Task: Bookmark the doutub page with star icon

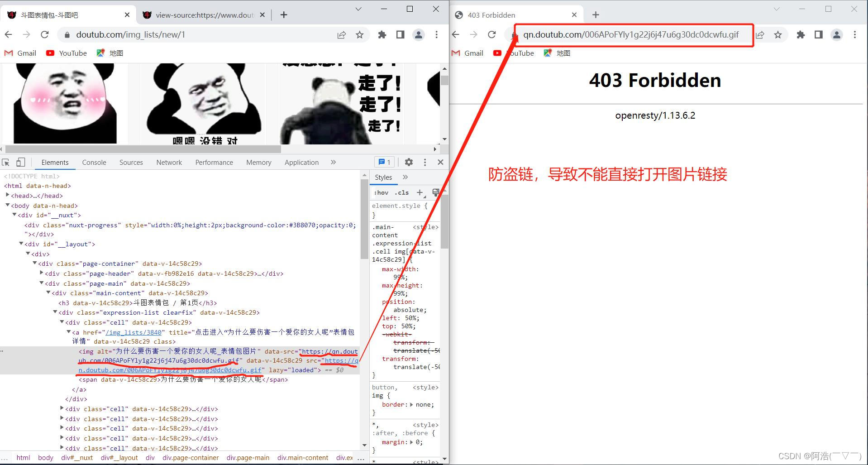Action: pos(359,34)
